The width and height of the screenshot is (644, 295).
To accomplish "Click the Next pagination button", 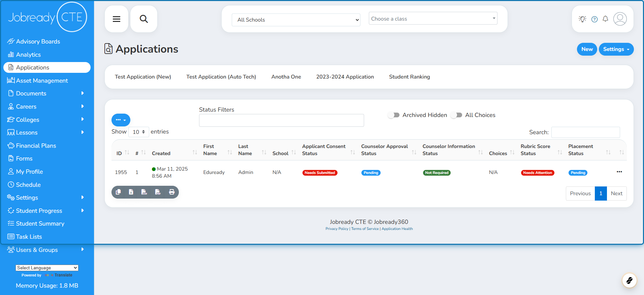I will click(616, 194).
